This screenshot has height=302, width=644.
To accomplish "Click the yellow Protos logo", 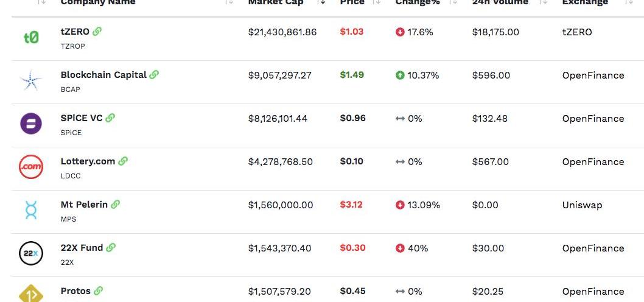I will (x=31, y=294).
